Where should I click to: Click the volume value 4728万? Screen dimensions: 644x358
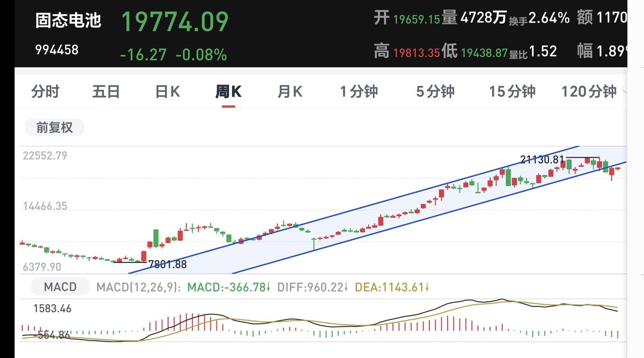484,18
